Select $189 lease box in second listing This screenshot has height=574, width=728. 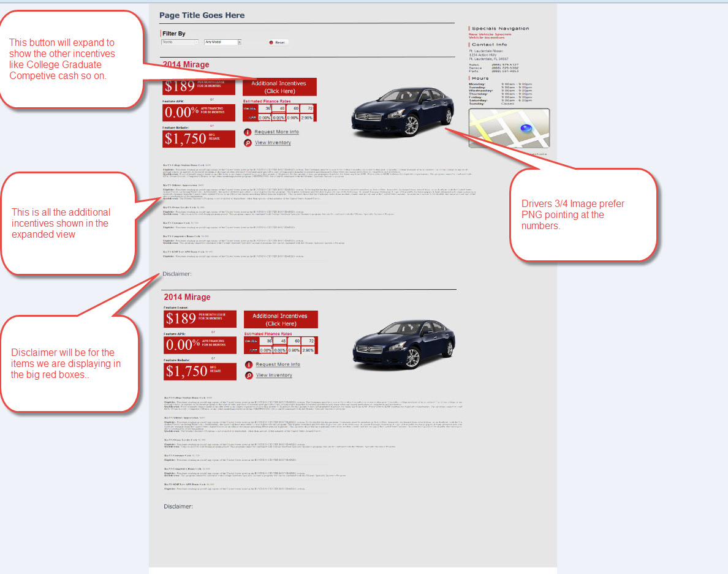coord(200,319)
